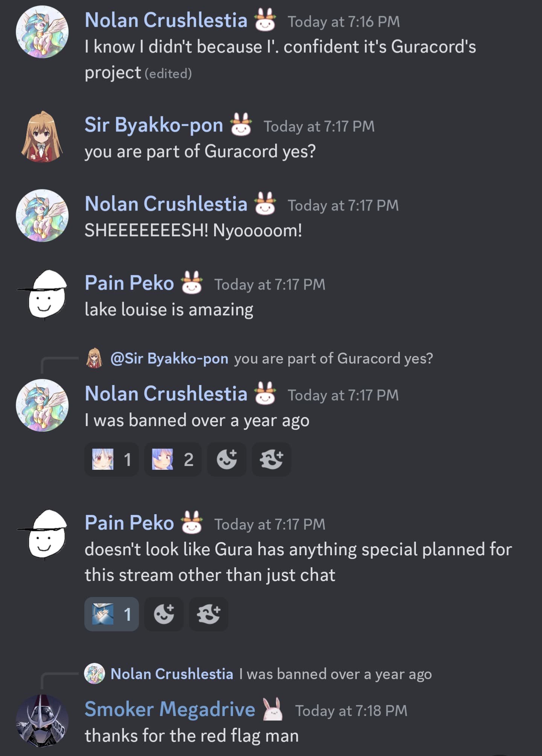Toggle the emoji reaction with count 2
Viewport: 542px width, 756px height.
[173, 459]
